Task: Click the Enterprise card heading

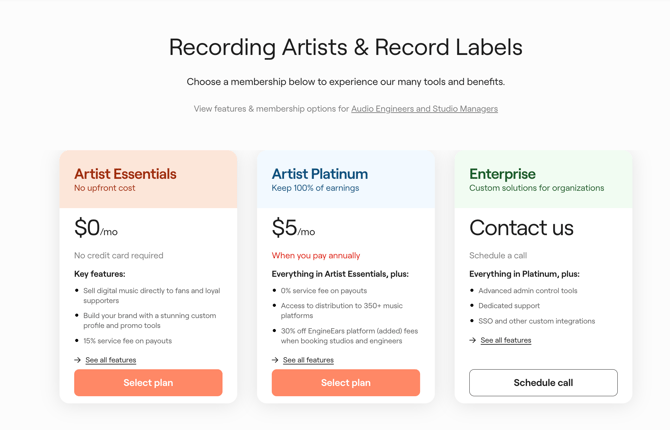Action: [503, 174]
